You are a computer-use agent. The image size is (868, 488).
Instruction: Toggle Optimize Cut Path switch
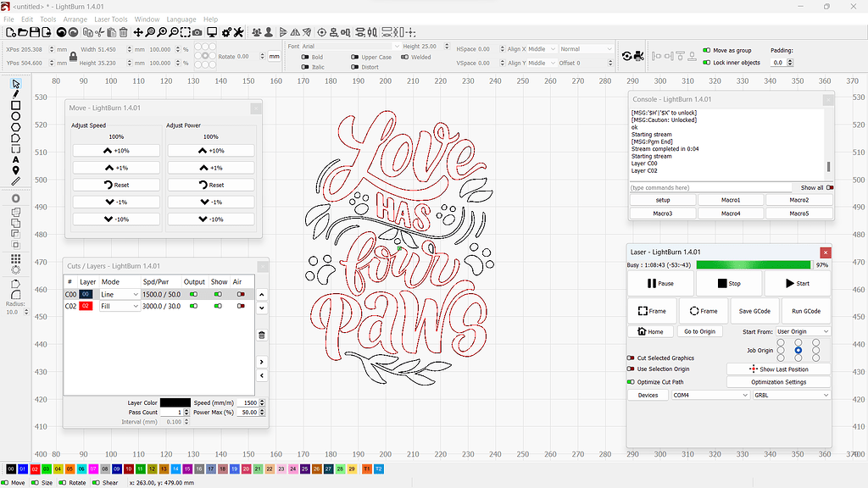631,382
